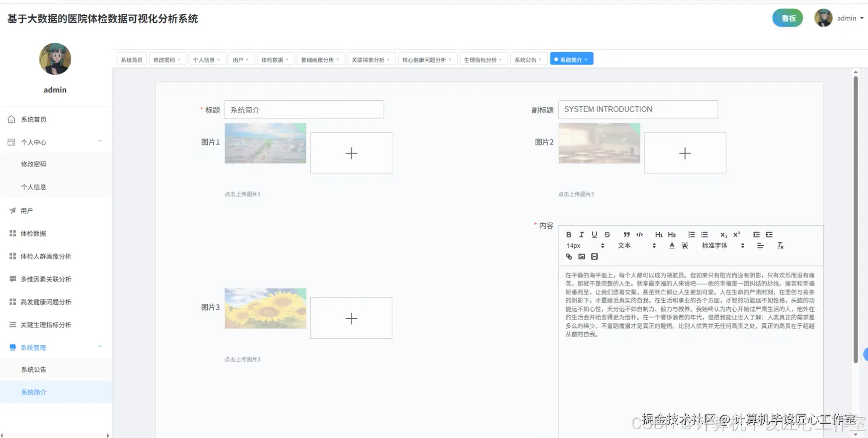Click the 副标题 input field
This screenshot has width=868, height=438.
point(638,109)
